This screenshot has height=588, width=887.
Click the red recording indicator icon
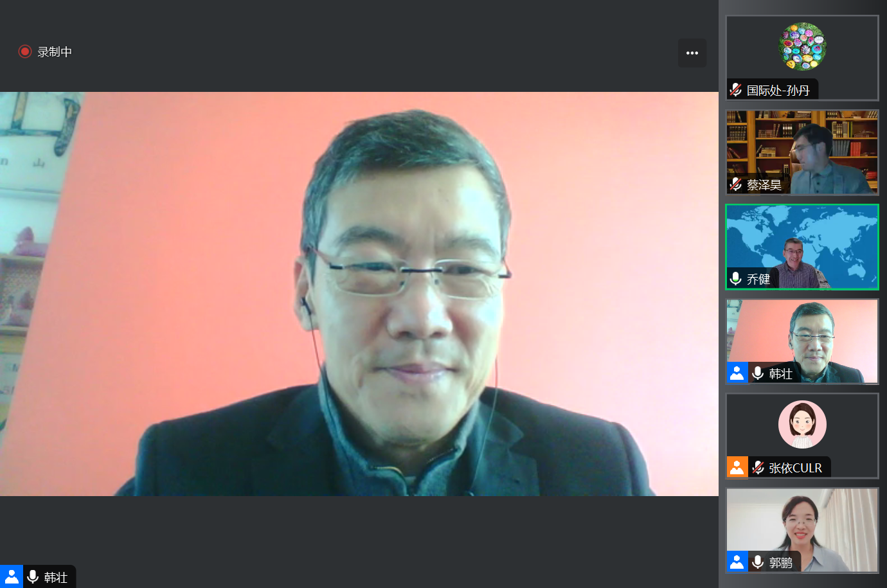click(25, 51)
